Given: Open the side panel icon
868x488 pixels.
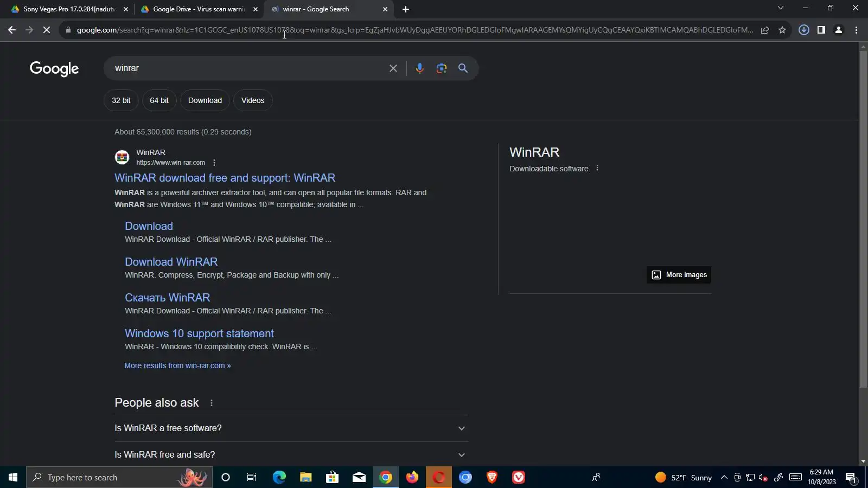Looking at the screenshot, I should tap(821, 30).
